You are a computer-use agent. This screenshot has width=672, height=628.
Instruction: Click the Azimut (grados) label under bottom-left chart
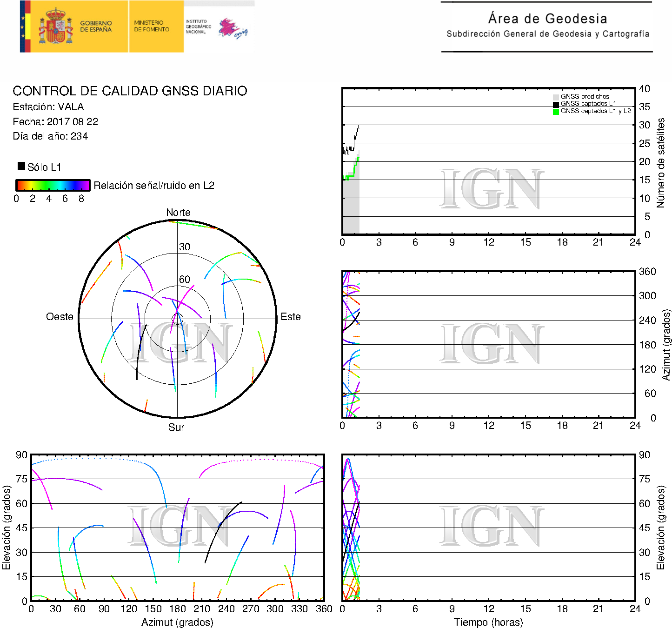coord(177,622)
